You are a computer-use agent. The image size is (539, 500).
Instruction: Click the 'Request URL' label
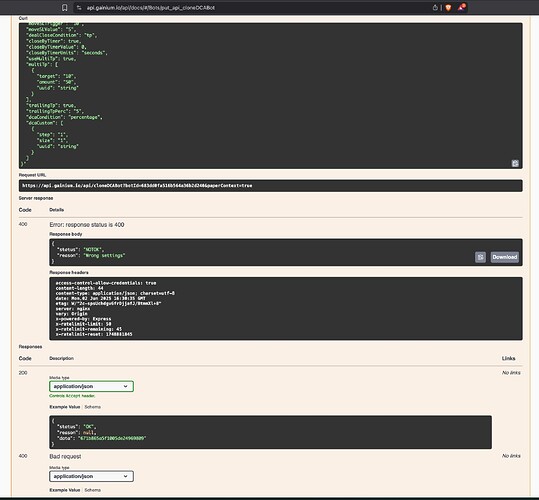pos(32,175)
